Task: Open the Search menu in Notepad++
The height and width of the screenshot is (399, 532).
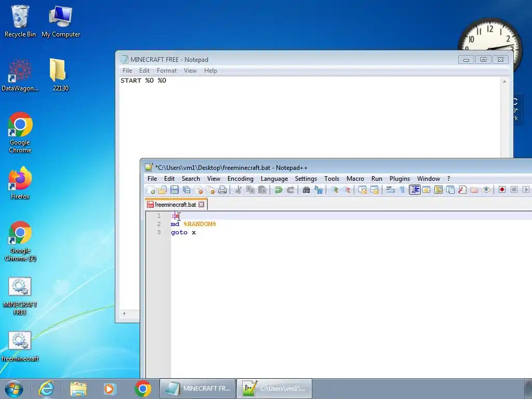Action: click(x=191, y=179)
